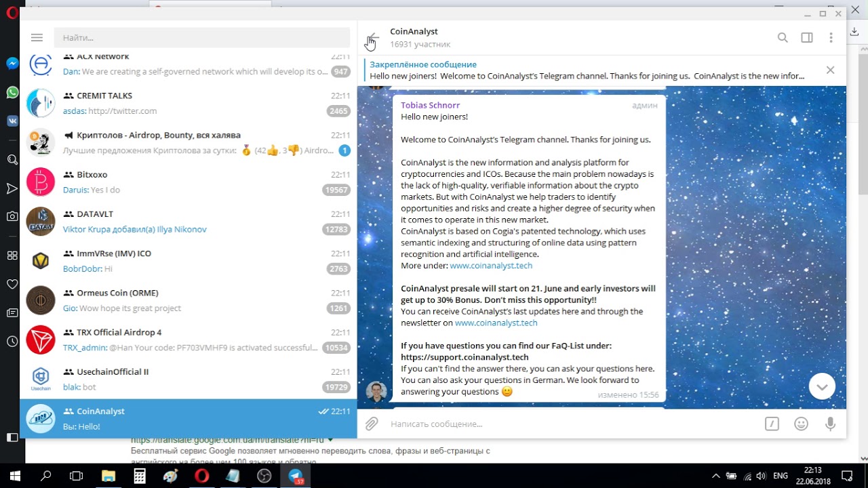Open TRX Official Airdrop 4 chat
The image size is (868, 488).
(189, 340)
